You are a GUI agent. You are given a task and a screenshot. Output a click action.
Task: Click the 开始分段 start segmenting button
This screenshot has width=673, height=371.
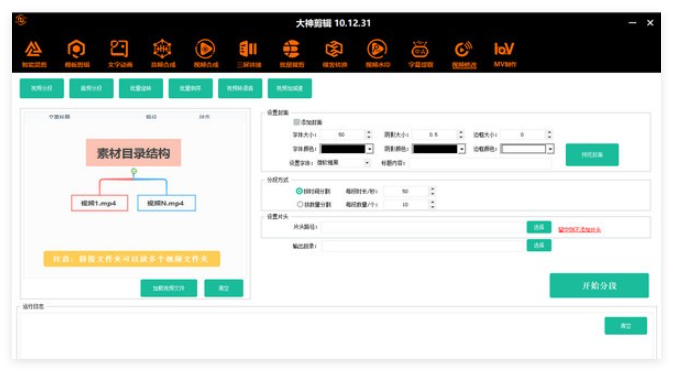coord(599,286)
